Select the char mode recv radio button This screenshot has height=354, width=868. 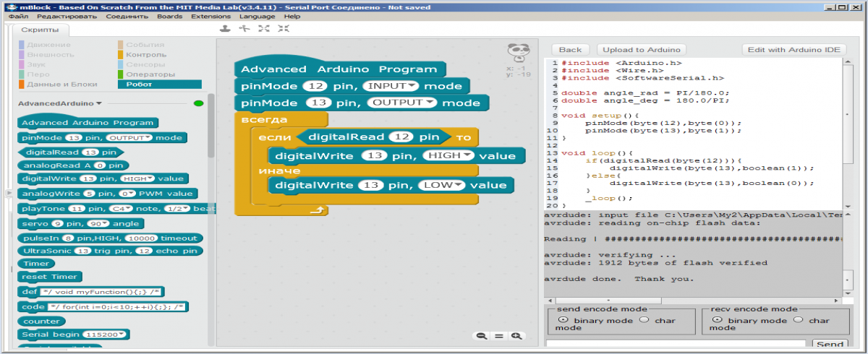[799, 319]
